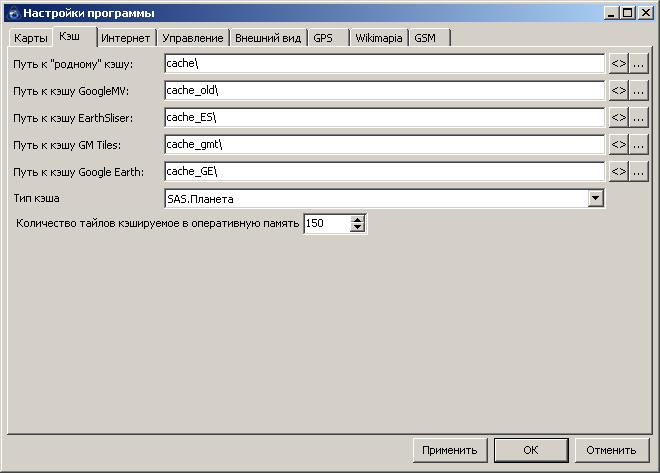Open browse dialog for GoogleMV cache path
The width and height of the screenshot is (660, 473).
coord(639,91)
